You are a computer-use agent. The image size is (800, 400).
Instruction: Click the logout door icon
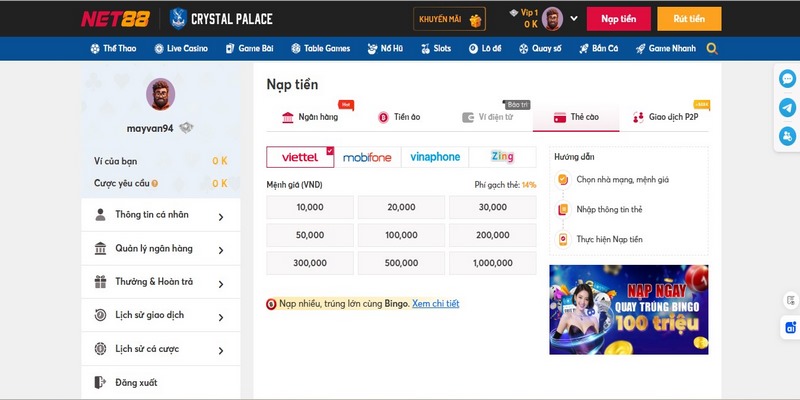pos(100,382)
